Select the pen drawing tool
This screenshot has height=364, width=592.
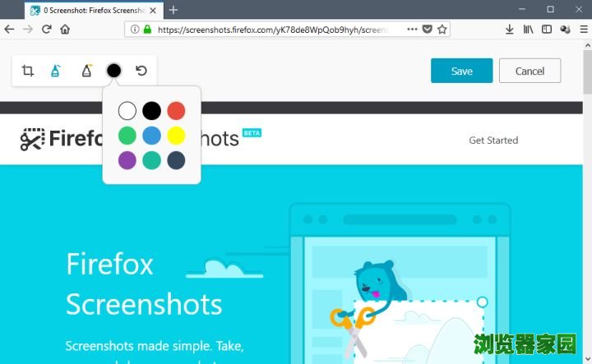click(56, 71)
